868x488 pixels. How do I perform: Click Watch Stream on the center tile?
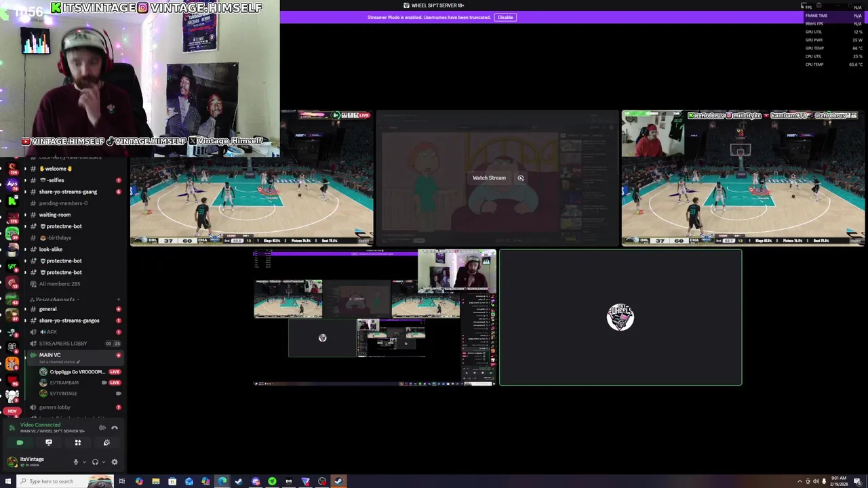tap(489, 178)
